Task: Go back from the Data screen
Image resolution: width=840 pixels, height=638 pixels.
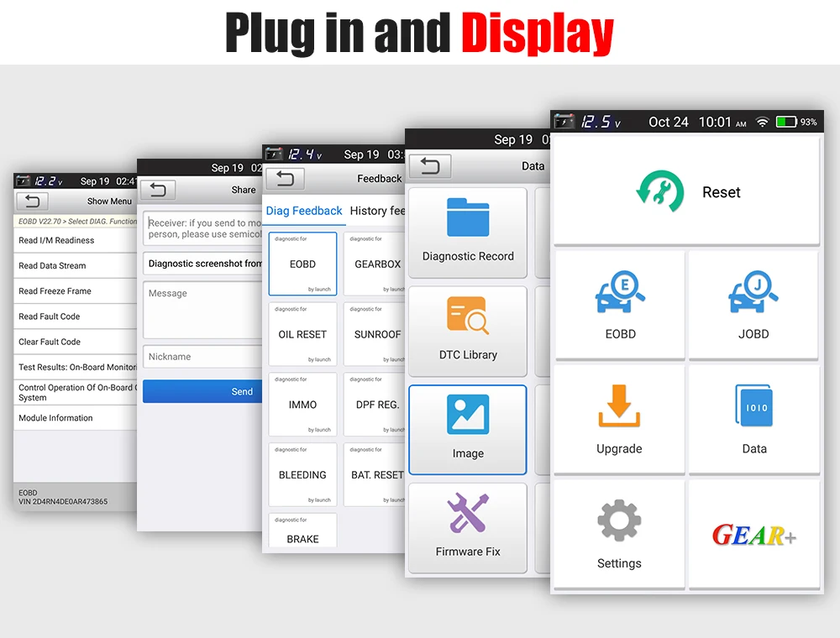Action: [429, 166]
